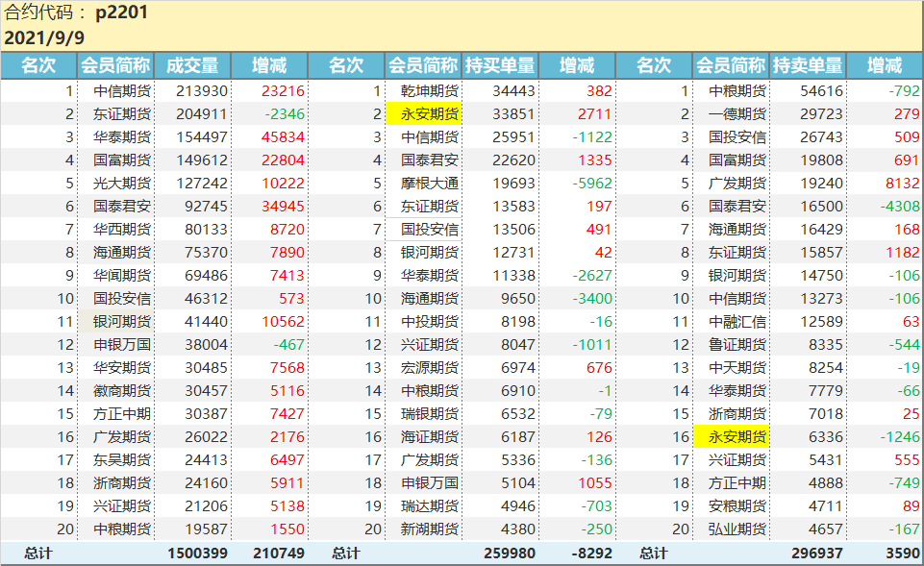Select the volume value 30387
Image resolution: width=924 pixels, height=566 pixels.
206,414
